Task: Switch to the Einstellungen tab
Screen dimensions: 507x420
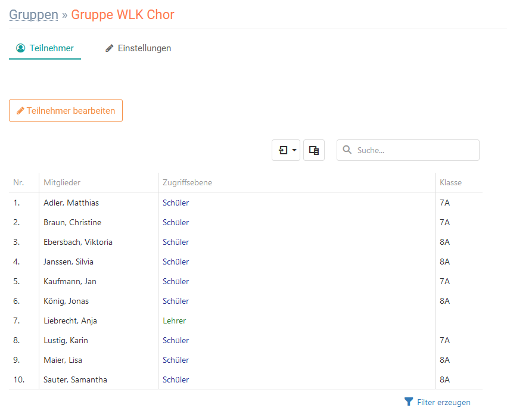Action: [x=138, y=48]
